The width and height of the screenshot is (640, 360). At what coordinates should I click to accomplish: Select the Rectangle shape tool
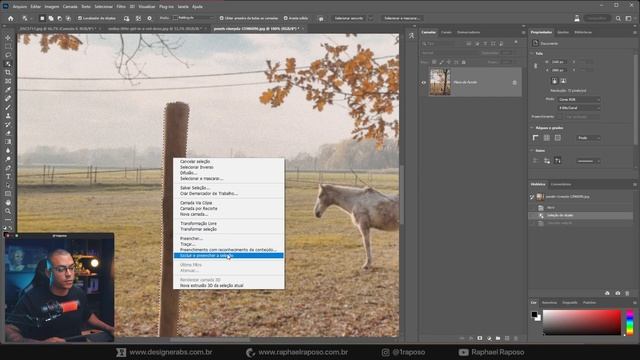(x=8, y=194)
